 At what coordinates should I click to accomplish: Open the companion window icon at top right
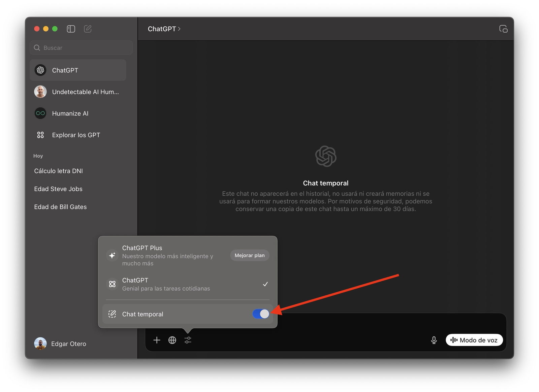[503, 29]
